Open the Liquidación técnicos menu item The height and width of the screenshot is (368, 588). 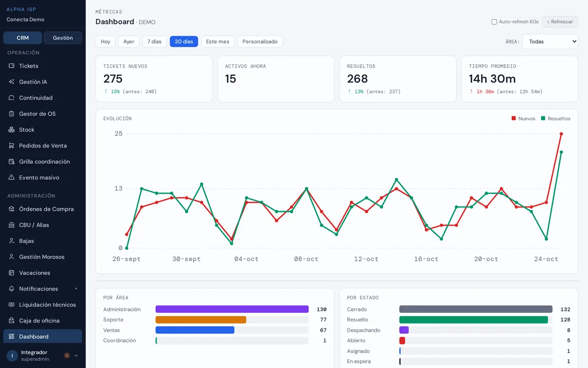43,305
